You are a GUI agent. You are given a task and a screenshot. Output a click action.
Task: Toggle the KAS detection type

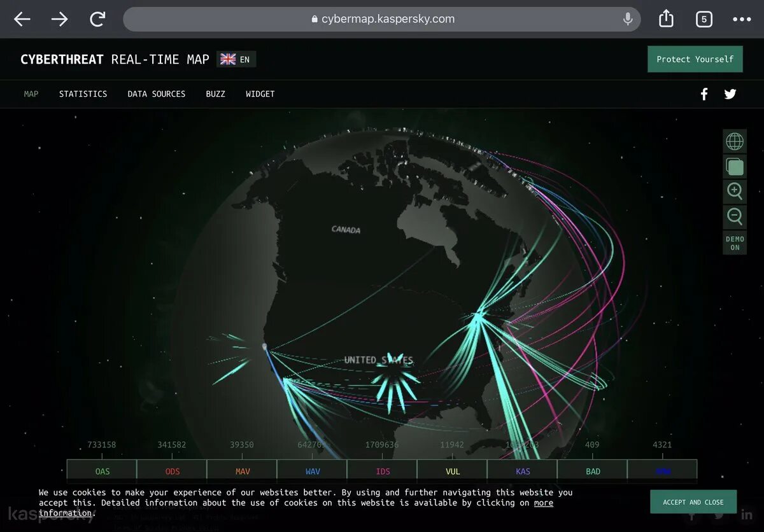click(x=522, y=472)
